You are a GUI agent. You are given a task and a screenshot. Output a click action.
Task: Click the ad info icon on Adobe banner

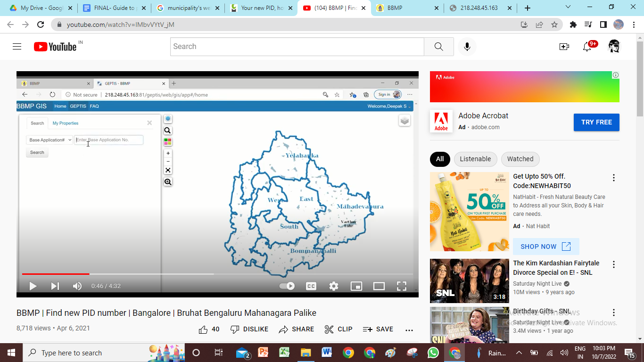coord(615,75)
